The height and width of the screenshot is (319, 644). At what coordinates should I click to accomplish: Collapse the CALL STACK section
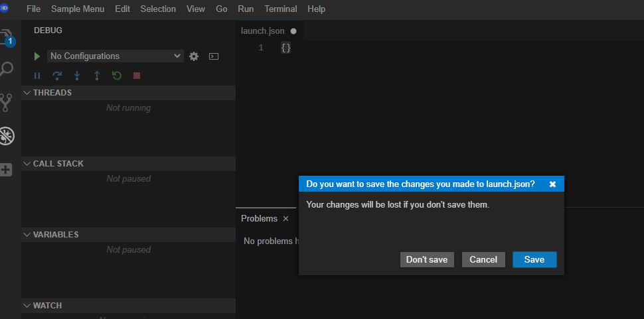click(x=129, y=164)
